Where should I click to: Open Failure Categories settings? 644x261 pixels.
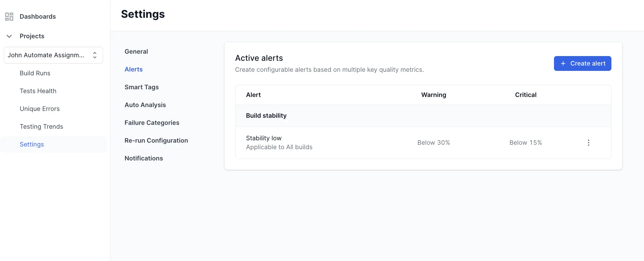[152, 123]
